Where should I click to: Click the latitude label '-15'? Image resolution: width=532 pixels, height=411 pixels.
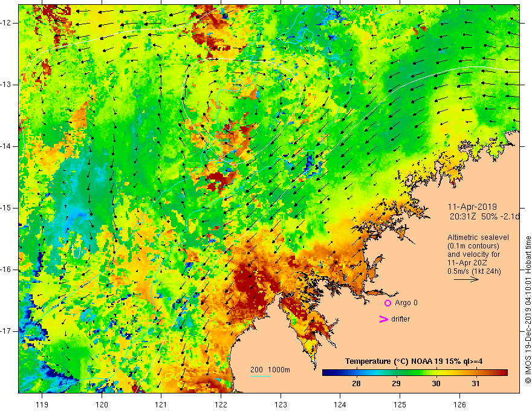click(x=6, y=208)
